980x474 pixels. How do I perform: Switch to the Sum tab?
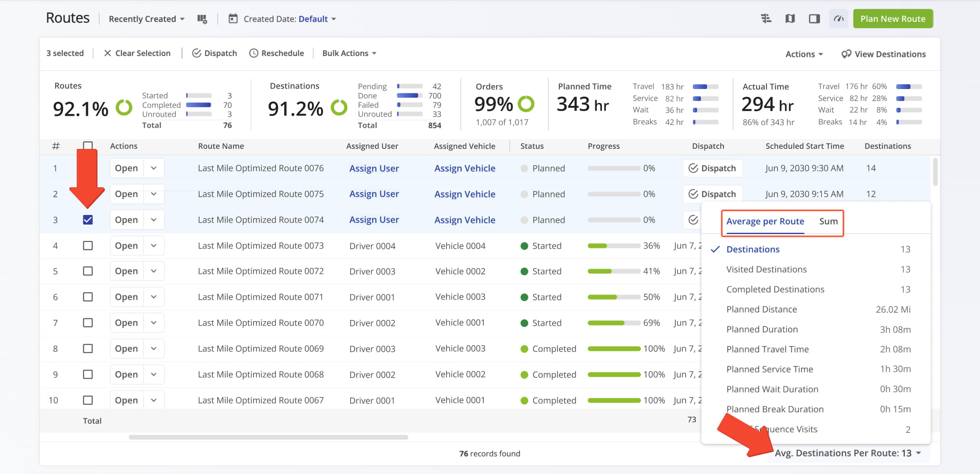(828, 221)
